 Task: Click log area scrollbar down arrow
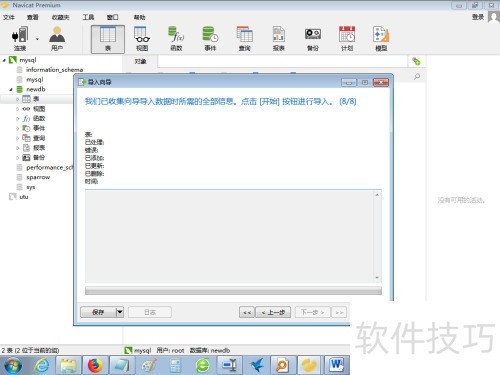pyautogui.click(x=377, y=277)
